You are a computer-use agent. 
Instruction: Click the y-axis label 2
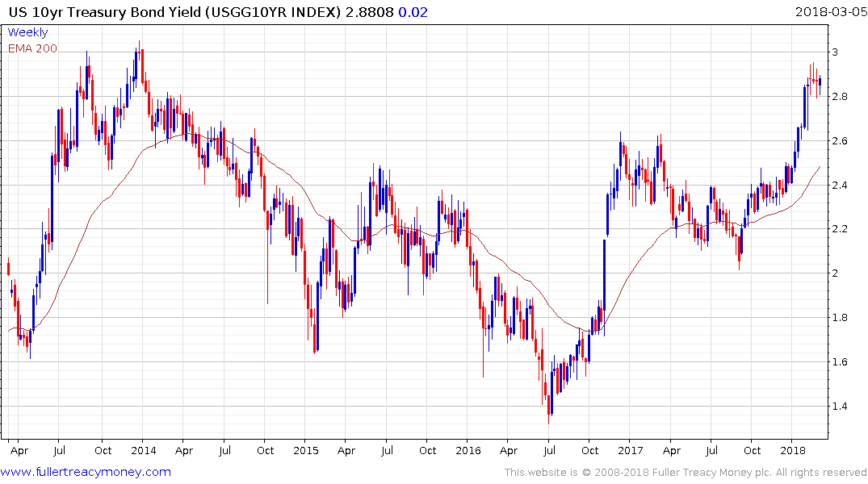pos(835,273)
